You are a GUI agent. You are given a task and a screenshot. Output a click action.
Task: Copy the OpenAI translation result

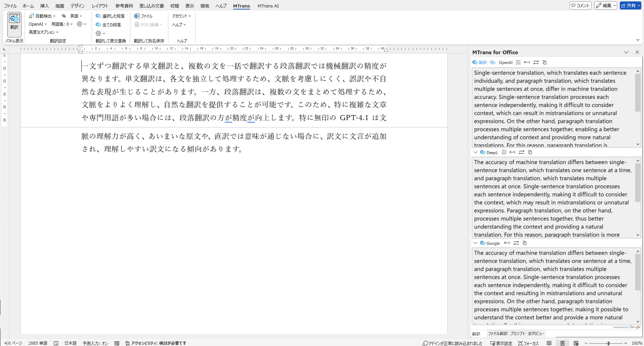tap(545, 62)
